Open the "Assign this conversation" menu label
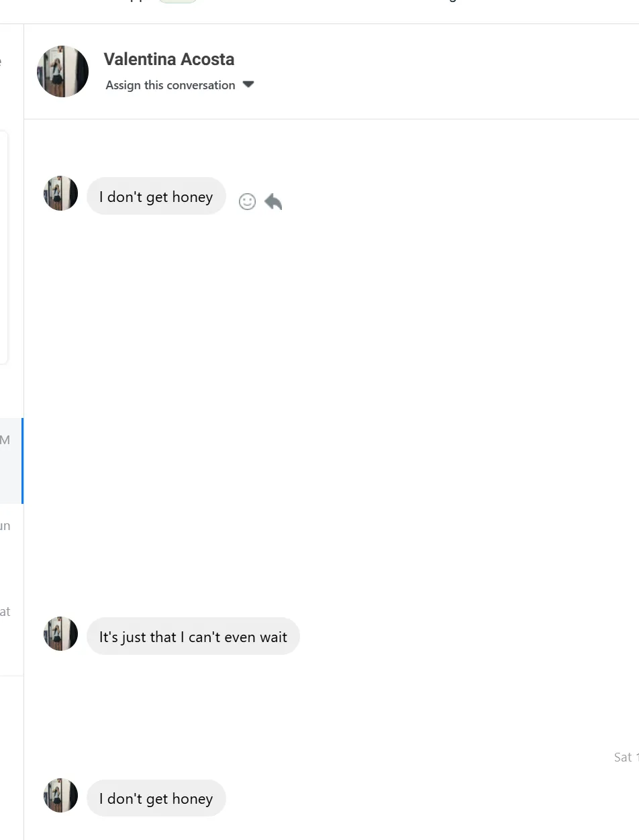The image size is (639, 840). click(x=170, y=85)
